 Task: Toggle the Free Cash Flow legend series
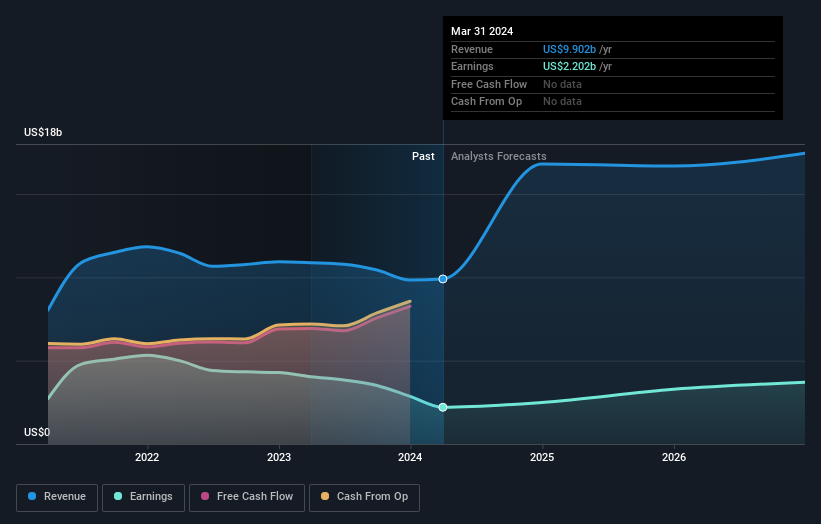tap(247, 497)
